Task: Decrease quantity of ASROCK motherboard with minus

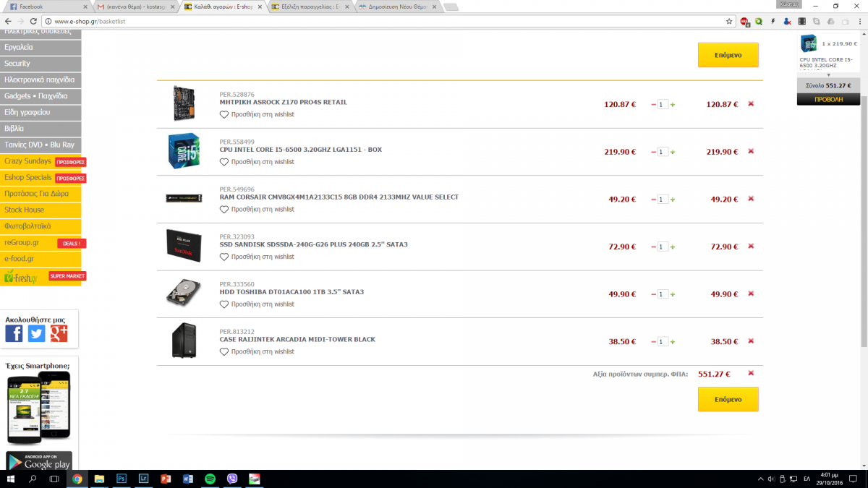Action: coord(654,105)
